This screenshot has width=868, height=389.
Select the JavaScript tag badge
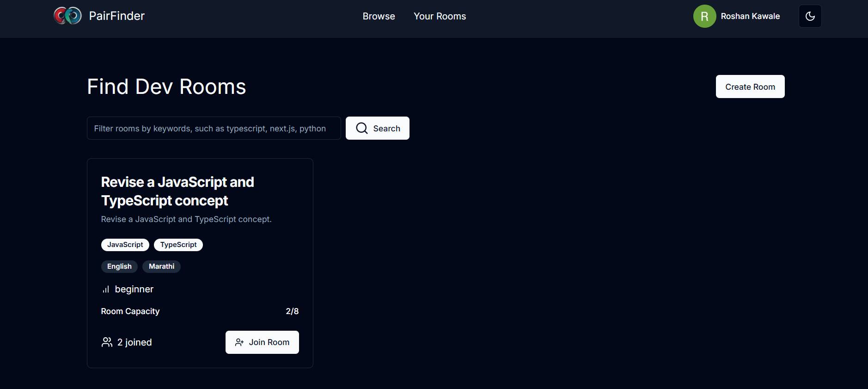(125, 245)
